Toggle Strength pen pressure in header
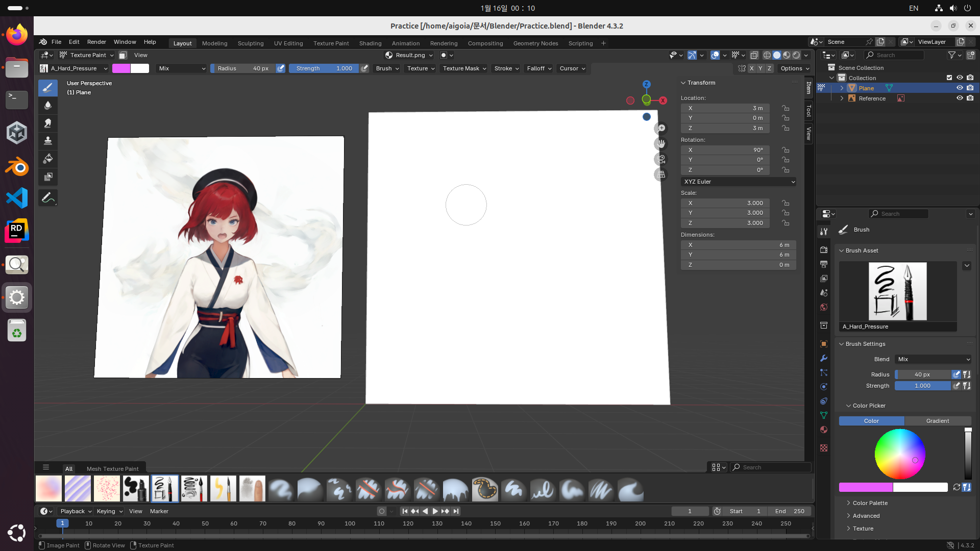Viewport: 980px width, 551px height. (x=364, y=68)
